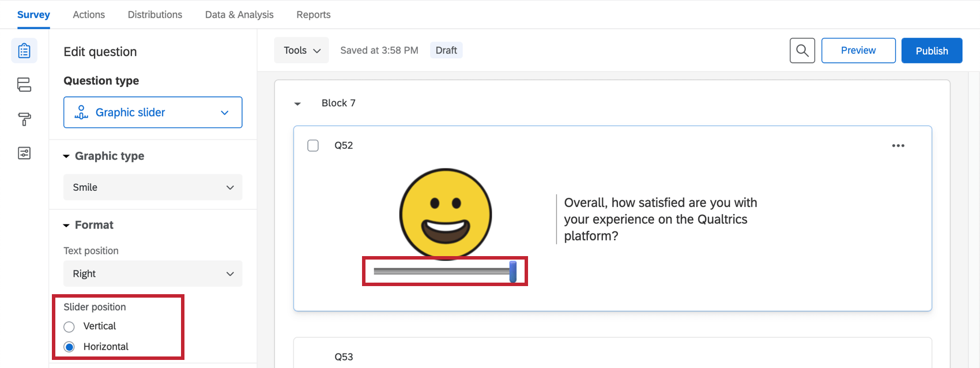Image resolution: width=980 pixels, height=368 pixels.
Task: Select the Vertical slider position
Action: [69, 327]
